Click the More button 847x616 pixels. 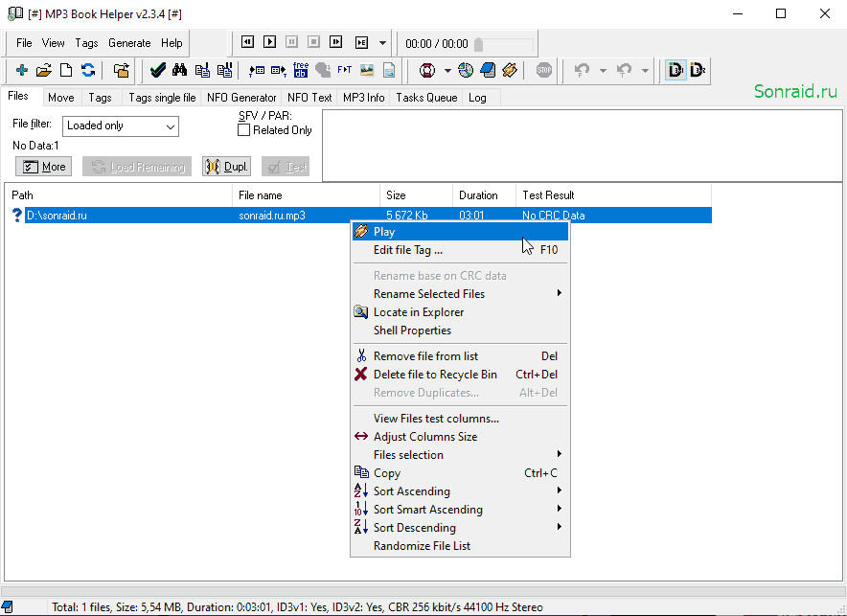click(44, 167)
